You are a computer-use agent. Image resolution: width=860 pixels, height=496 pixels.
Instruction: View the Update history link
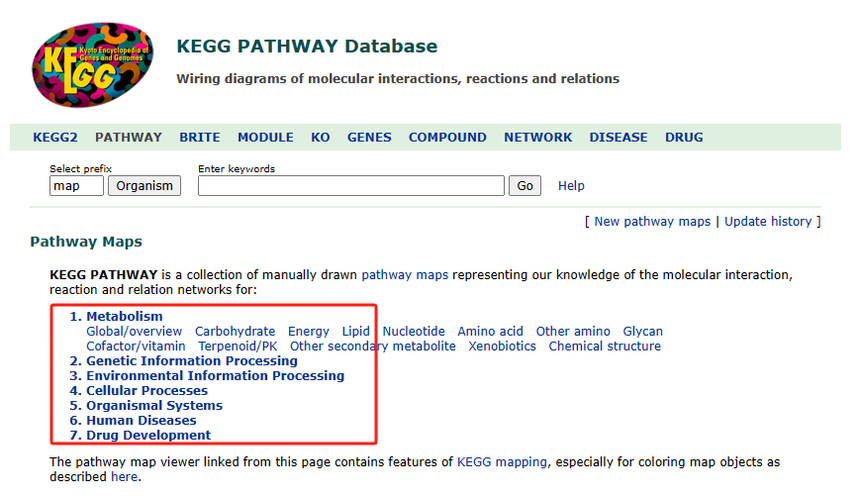768,222
